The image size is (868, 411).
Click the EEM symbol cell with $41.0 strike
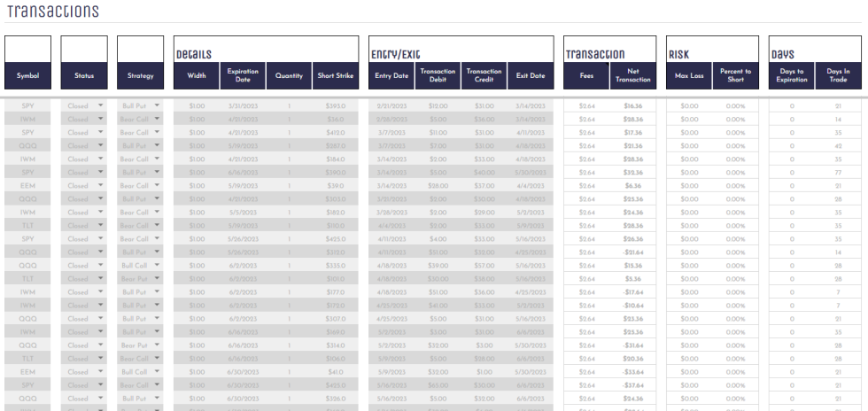tap(27, 372)
